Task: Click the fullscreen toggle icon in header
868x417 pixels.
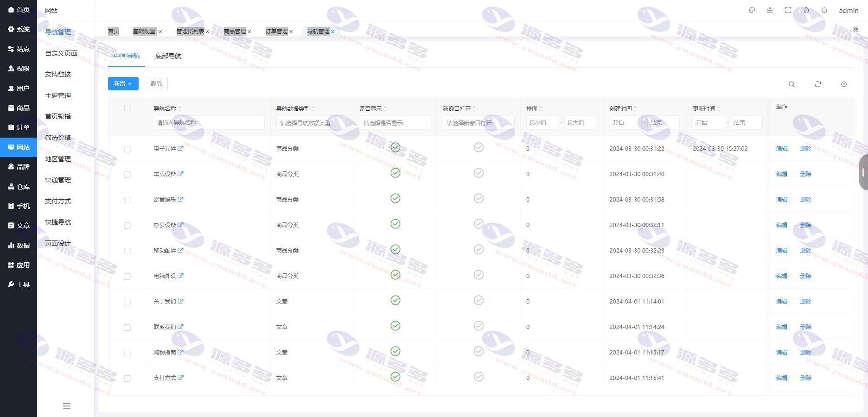Action: (x=788, y=10)
